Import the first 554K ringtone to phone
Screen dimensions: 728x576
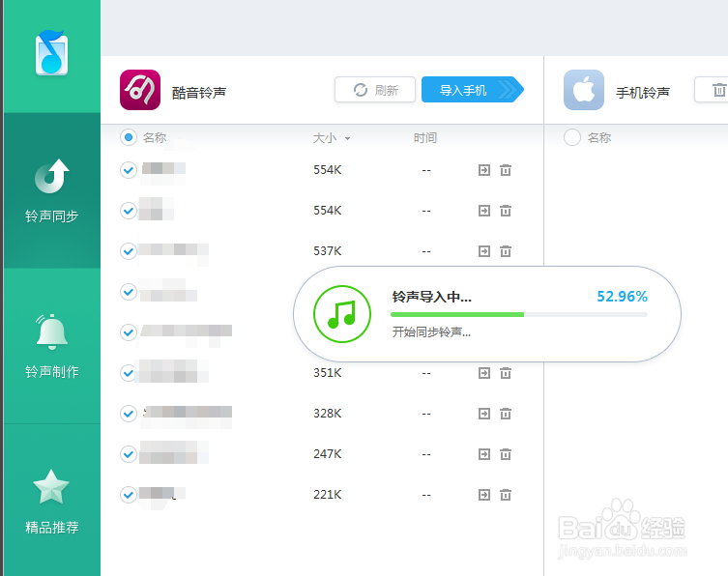(x=484, y=170)
